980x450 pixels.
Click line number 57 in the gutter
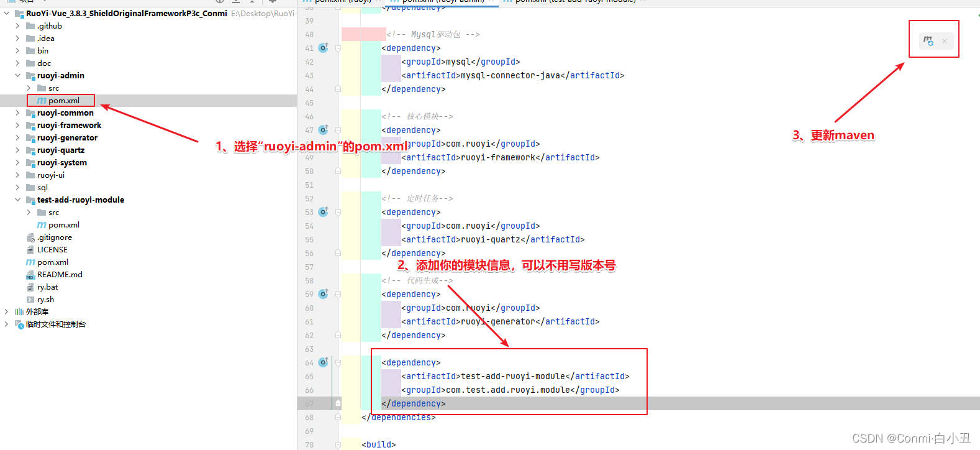click(309, 267)
